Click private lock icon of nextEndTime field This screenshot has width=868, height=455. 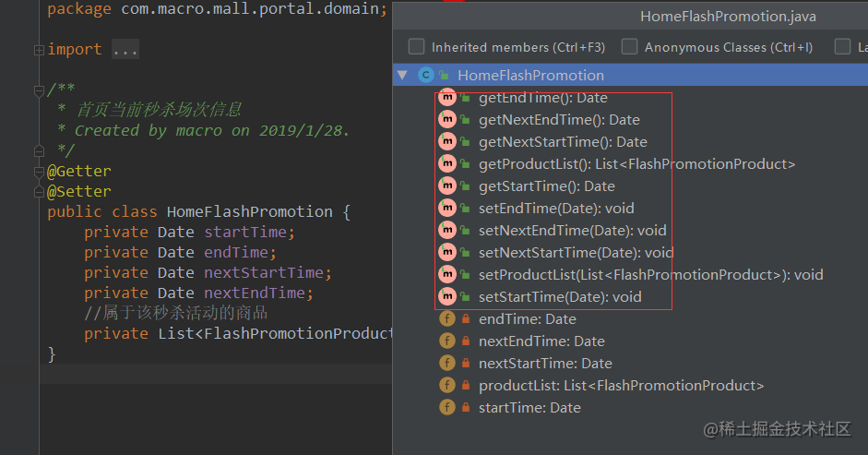466,341
